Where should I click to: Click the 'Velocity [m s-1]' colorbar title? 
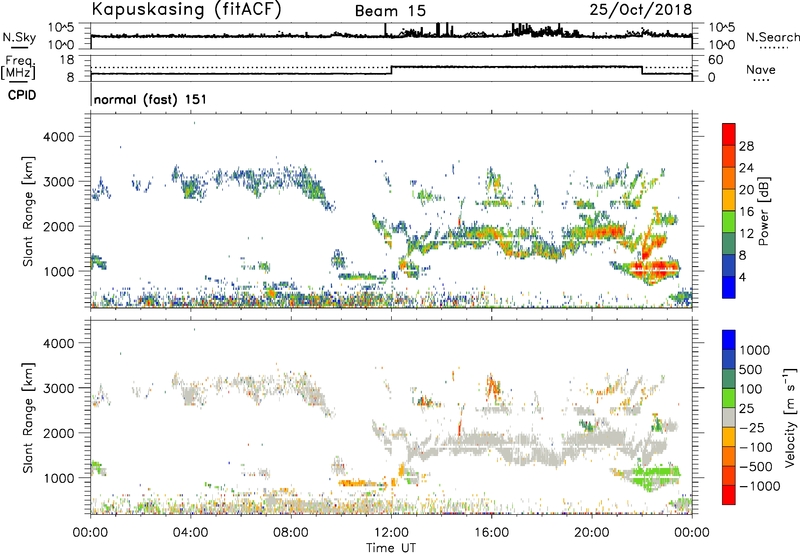(x=790, y=416)
